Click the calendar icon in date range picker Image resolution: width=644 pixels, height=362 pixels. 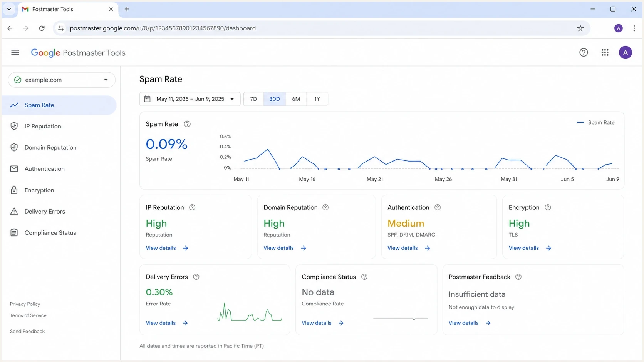coord(147,99)
